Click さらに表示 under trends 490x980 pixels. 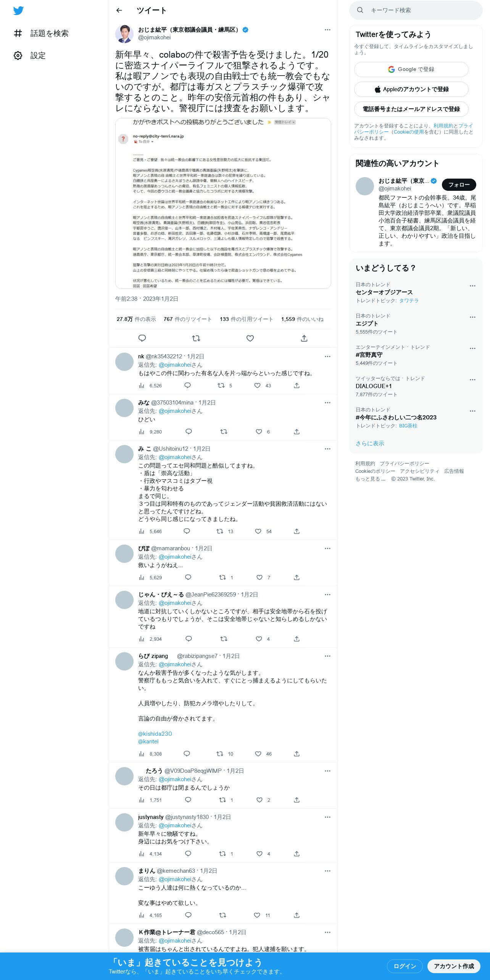click(370, 443)
